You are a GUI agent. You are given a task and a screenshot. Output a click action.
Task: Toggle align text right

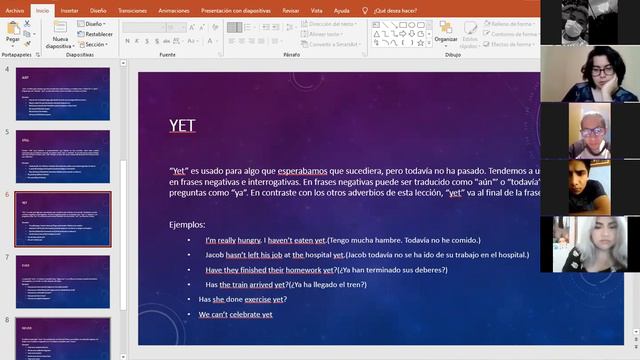(251, 41)
